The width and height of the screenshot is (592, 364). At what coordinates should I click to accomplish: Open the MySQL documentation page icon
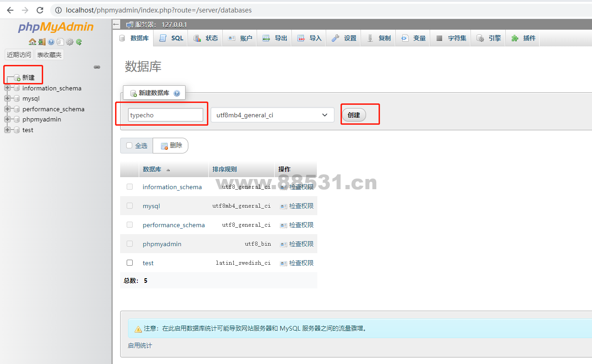(x=60, y=42)
